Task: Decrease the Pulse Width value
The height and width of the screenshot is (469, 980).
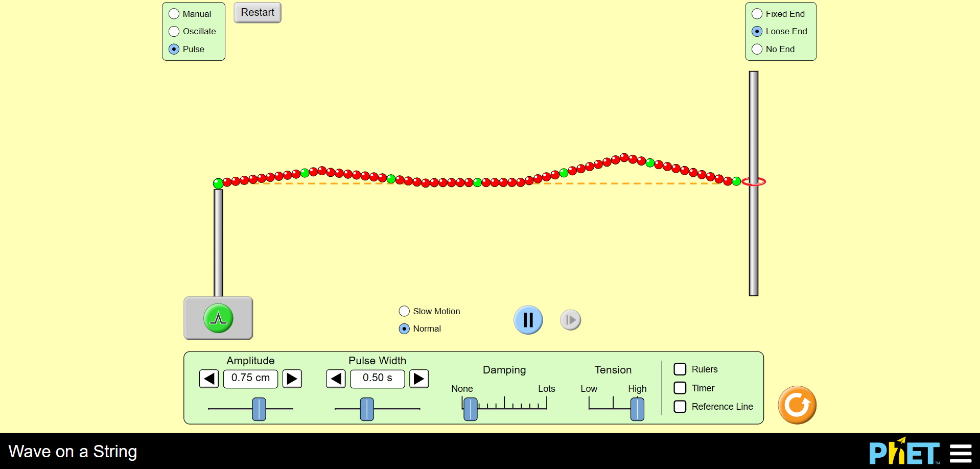Action: pos(336,379)
